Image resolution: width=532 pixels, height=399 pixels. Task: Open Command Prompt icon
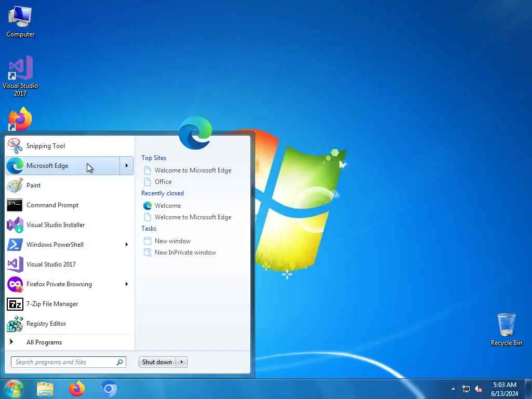coord(15,205)
